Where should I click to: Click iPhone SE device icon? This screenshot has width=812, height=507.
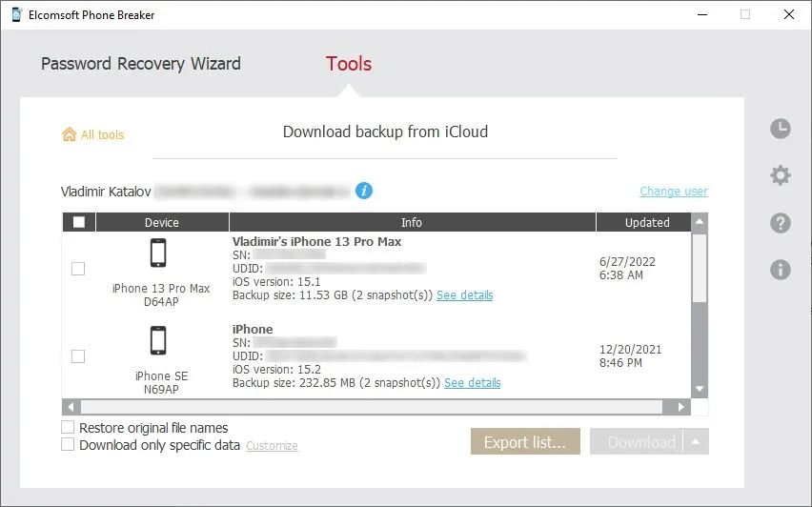pyautogui.click(x=158, y=340)
